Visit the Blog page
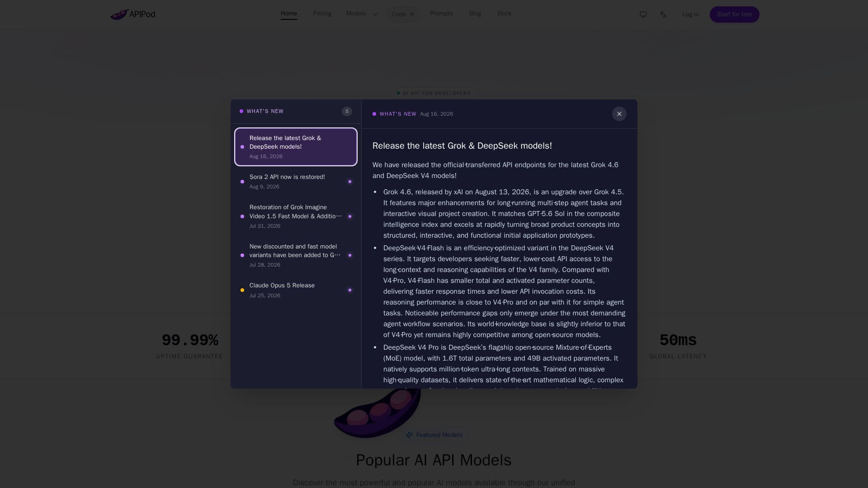Screen dimensions: 868x488 475,14
